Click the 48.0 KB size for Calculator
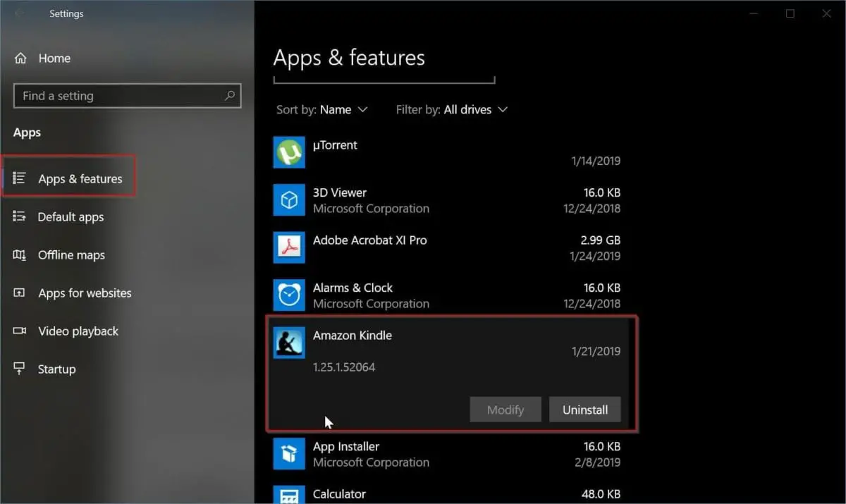 click(x=602, y=494)
